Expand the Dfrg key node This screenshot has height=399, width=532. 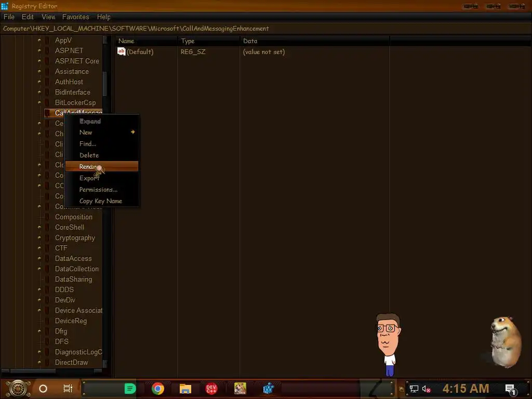tap(39, 331)
